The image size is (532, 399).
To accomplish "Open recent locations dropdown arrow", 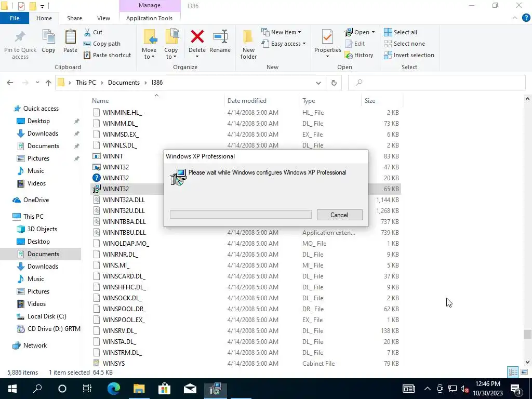I will 37,83.
